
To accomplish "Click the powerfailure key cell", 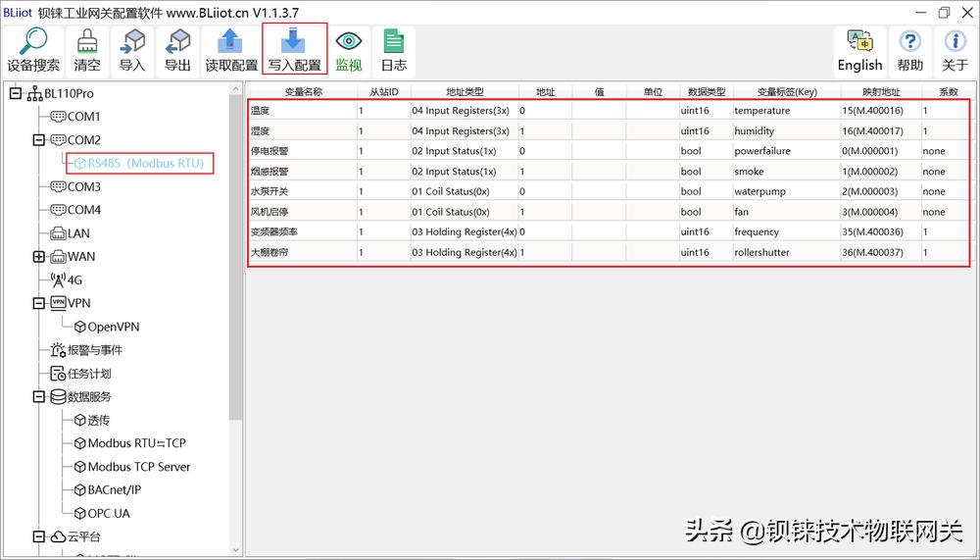I will pos(787,151).
